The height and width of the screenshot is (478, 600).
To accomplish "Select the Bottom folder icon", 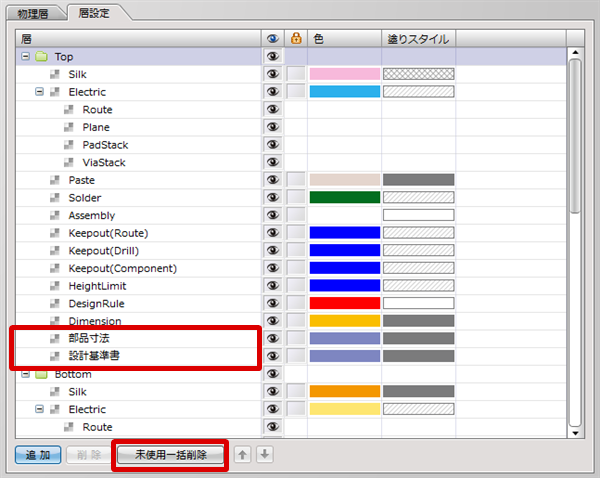I will click(41, 374).
